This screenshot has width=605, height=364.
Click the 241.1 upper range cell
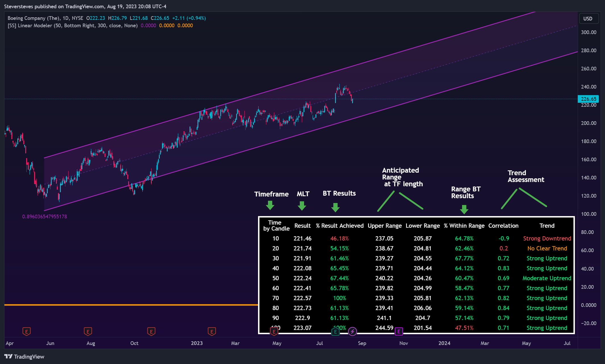point(384,318)
